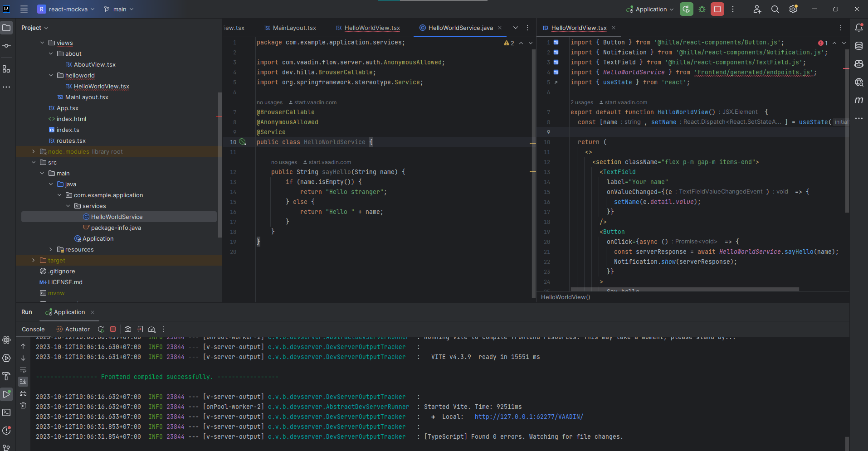The width and height of the screenshot is (868, 451).
Task: Switch to the Actuator tab
Action: click(73, 329)
